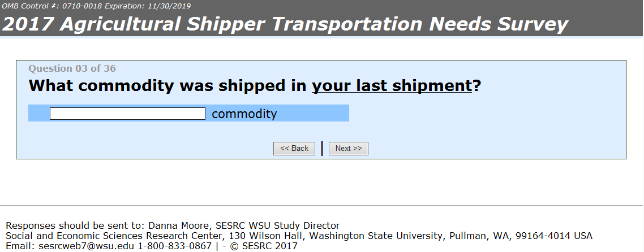Click the underlined "your last shipment" text
Image resolution: width=644 pixels, height=252 pixels.
[x=392, y=86]
